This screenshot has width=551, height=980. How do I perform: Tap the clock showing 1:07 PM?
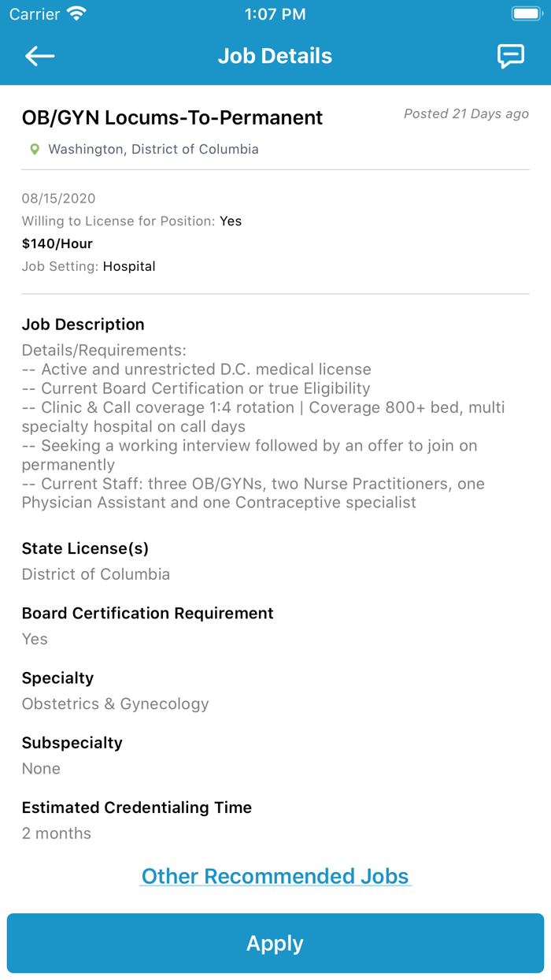275,13
